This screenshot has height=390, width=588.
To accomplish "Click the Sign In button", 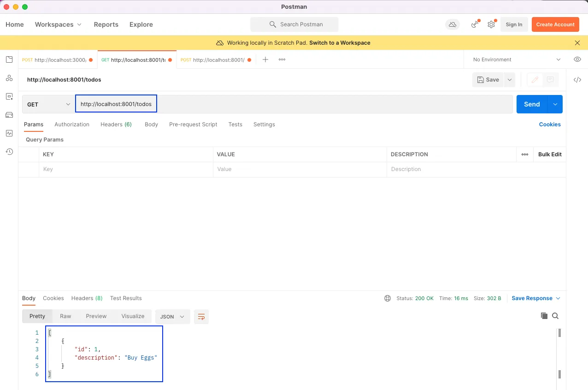I will coord(514,24).
